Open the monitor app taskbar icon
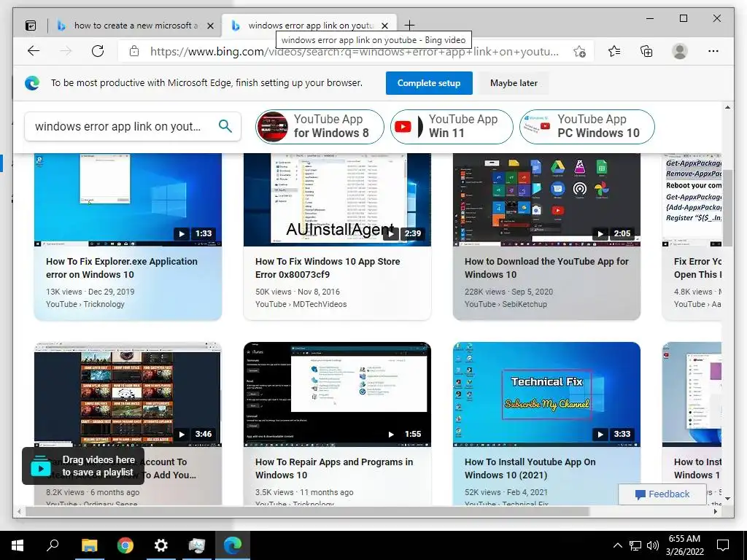Screen dimensions: 747x560 [x=197, y=545]
